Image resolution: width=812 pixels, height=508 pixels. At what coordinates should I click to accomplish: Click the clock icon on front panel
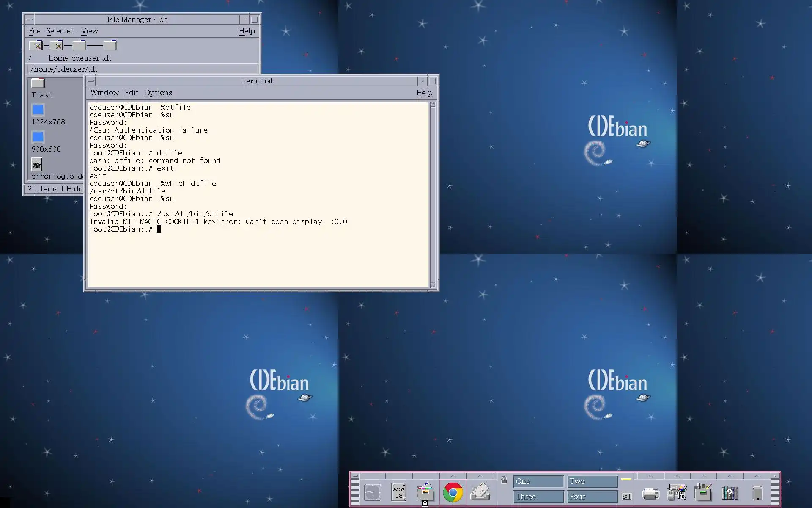[372, 492]
